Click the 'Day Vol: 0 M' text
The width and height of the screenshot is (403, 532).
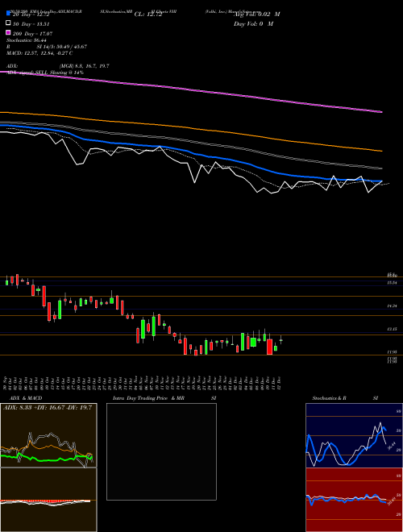tap(253, 23)
